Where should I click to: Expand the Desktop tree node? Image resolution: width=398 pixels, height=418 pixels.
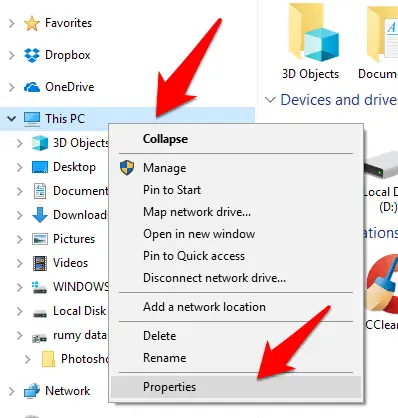click(20, 167)
